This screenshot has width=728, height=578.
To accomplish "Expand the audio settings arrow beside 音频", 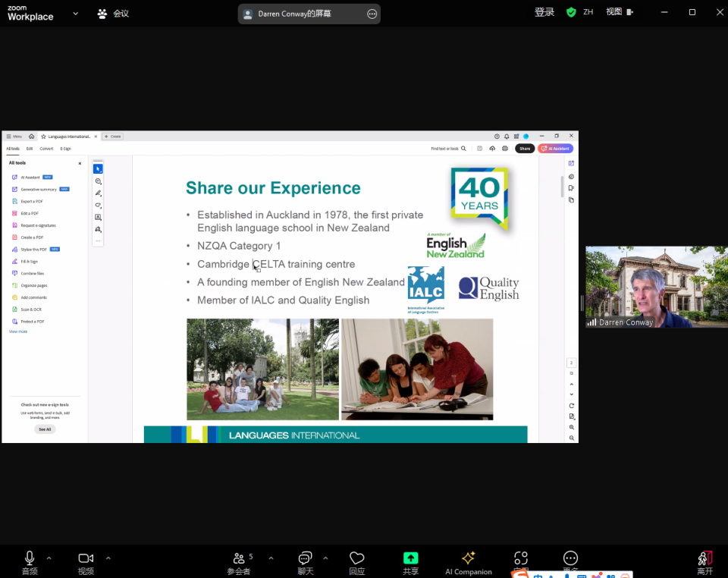I will tap(49, 558).
